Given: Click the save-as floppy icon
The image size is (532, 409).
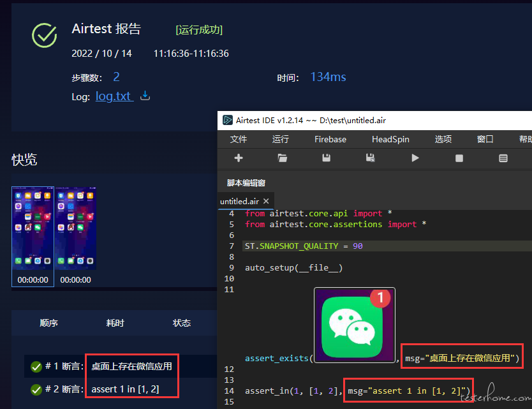Looking at the screenshot, I should (370, 158).
